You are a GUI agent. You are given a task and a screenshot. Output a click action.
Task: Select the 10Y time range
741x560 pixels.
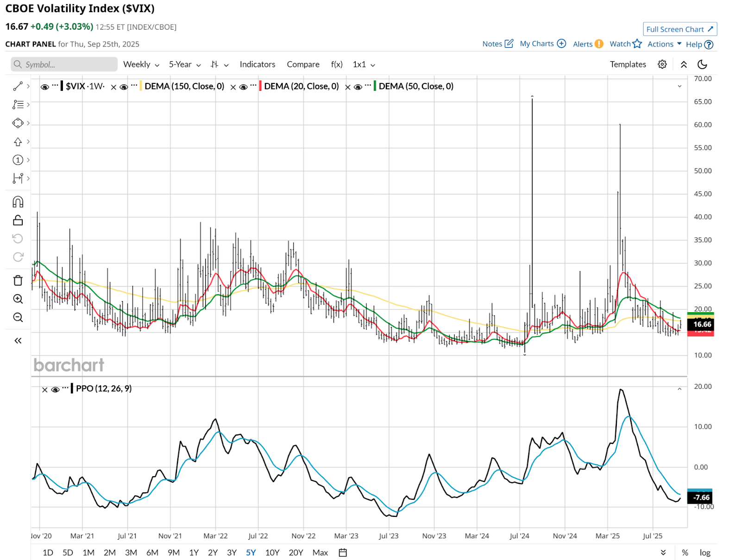tap(272, 553)
